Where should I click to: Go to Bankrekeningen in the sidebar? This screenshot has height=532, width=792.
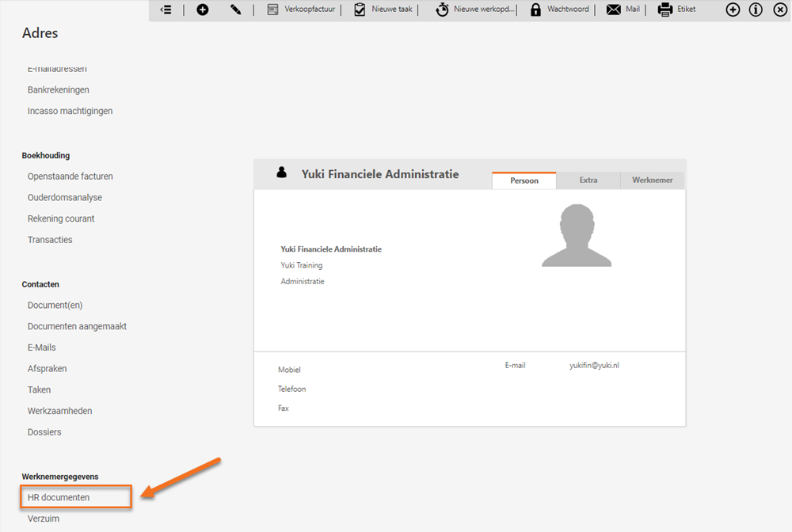tap(59, 90)
